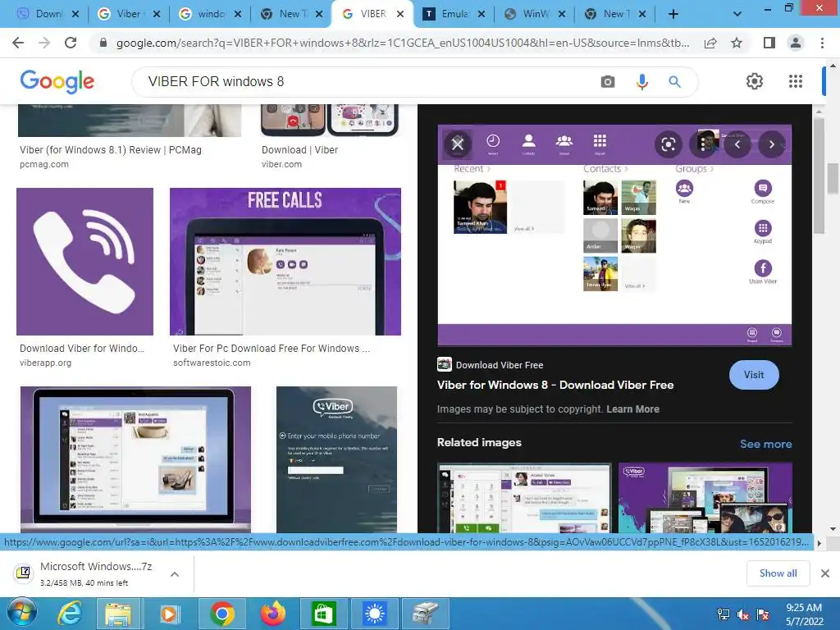
Task: Click See more related images
Action: click(765, 444)
